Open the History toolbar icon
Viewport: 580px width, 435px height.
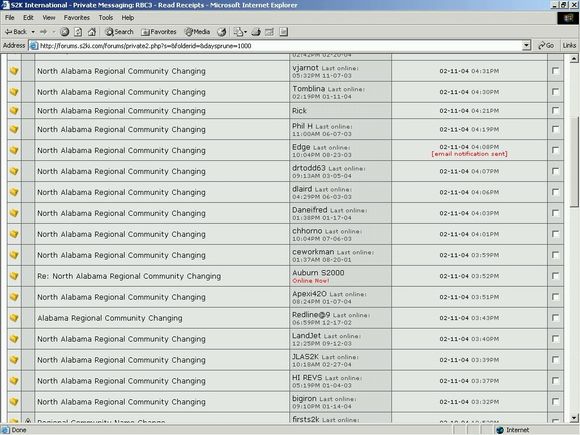pos(222,32)
